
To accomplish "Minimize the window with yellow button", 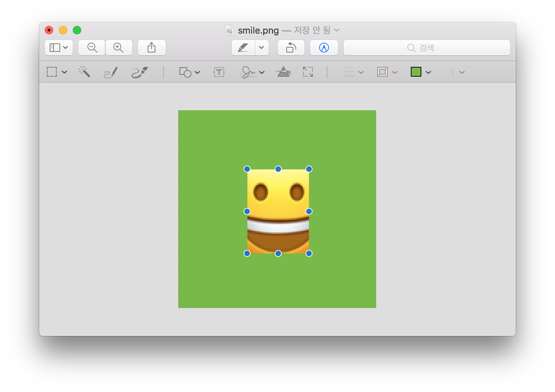I will [63, 30].
